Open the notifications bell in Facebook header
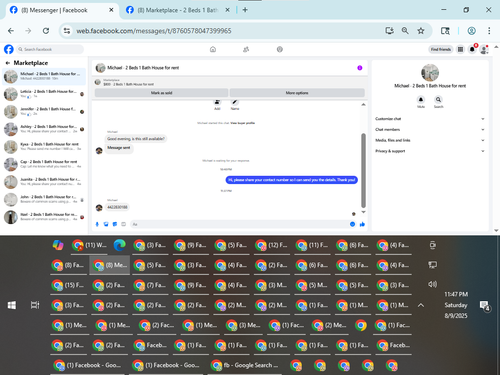This screenshot has height=375, width=500. click(472, 49)
